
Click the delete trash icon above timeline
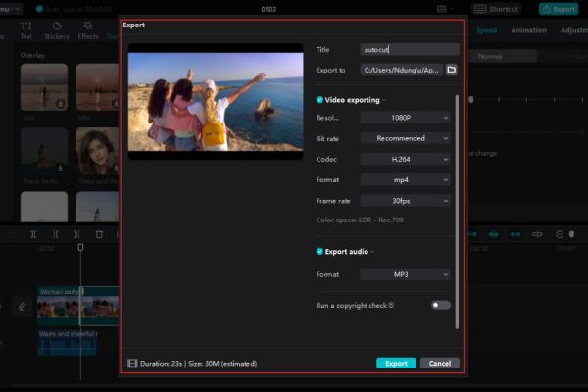(99, 234)
